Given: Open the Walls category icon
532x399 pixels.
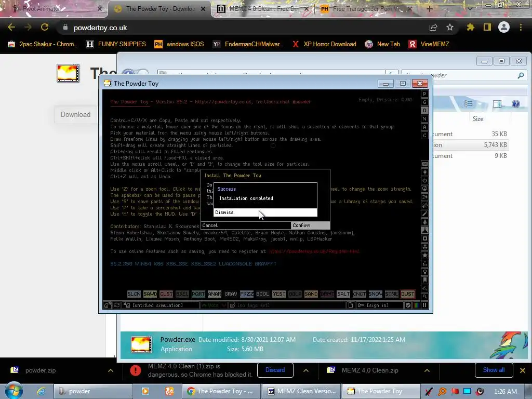Looking at the screenshot, I should point(424,164).
